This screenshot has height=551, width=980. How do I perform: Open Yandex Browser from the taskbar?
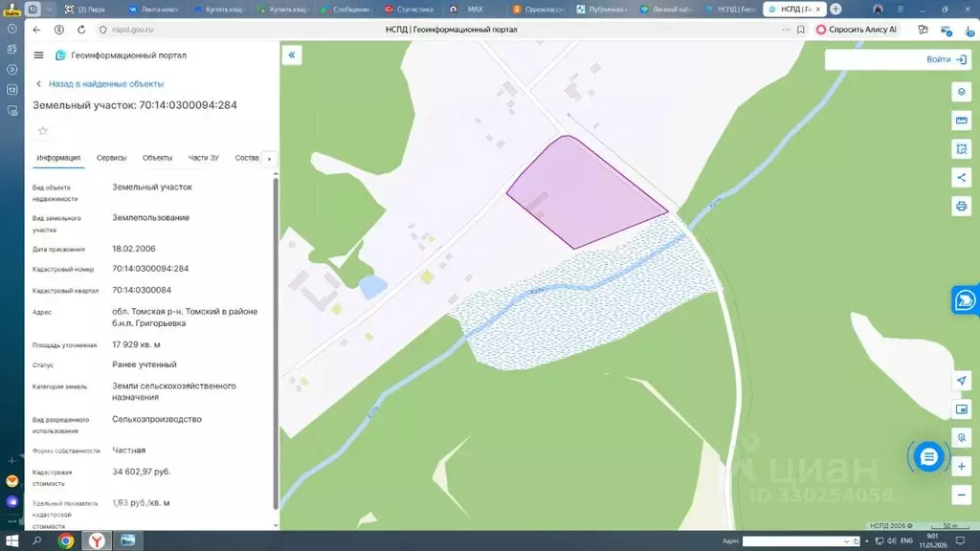coord(97,540)
